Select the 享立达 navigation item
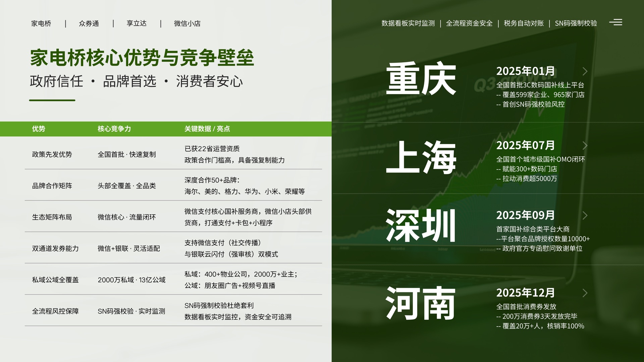The height and width of the screenshot is (362, 644). pos(137,23)
